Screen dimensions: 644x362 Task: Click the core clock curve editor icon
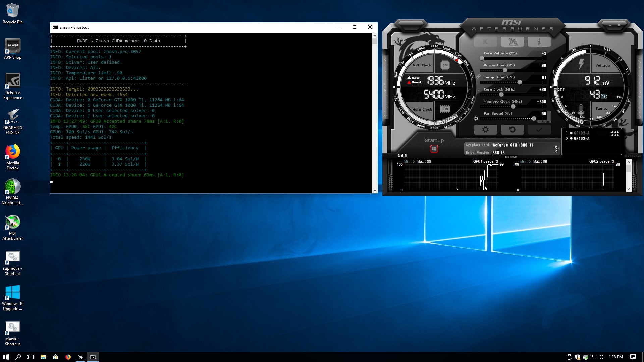479,89
